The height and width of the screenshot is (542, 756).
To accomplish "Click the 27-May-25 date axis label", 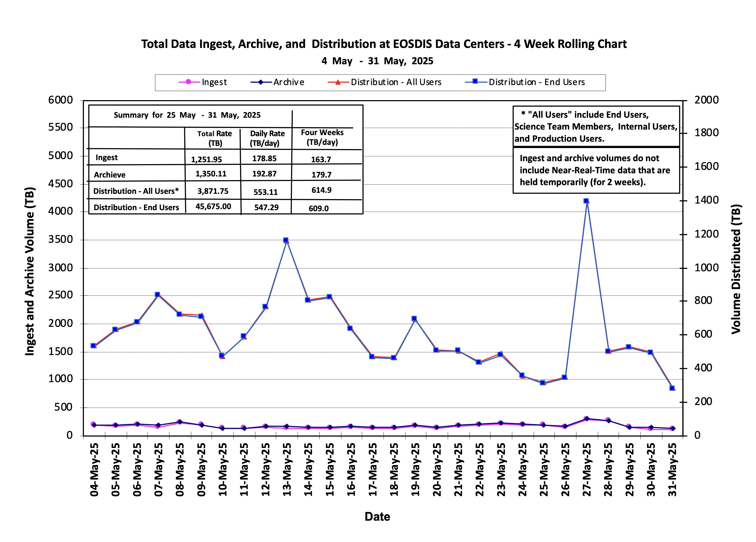I will click(587, 470).
